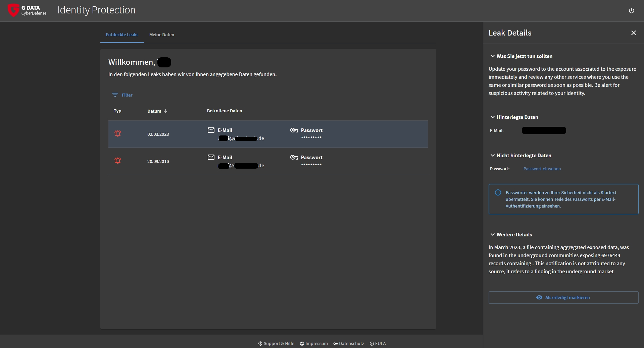
Task: Click the Willkommen greeting text
Action: [132, 62]
